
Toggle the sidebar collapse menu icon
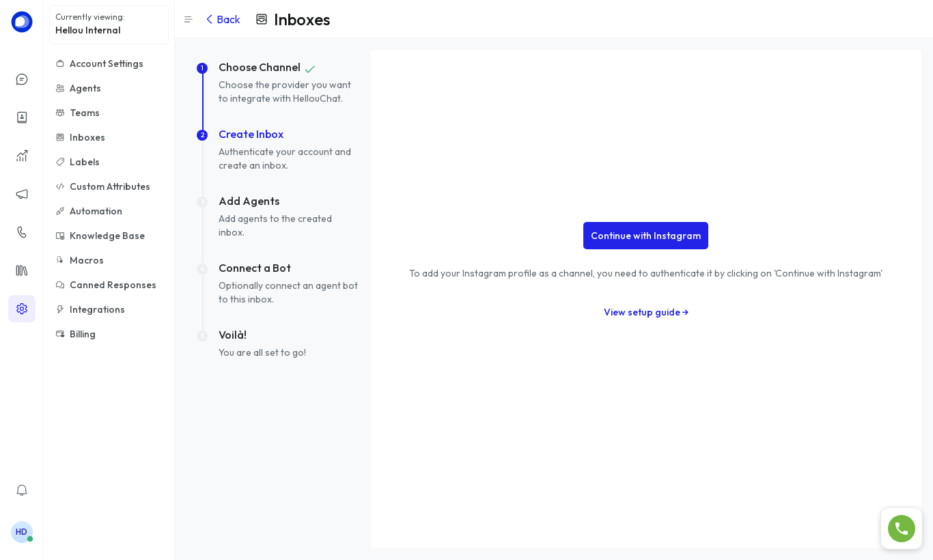(189, 20)
